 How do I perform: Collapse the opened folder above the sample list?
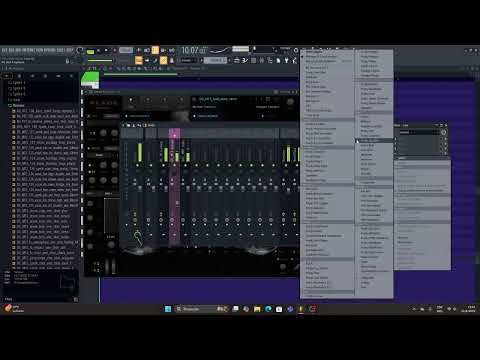[x=17, y=105]
